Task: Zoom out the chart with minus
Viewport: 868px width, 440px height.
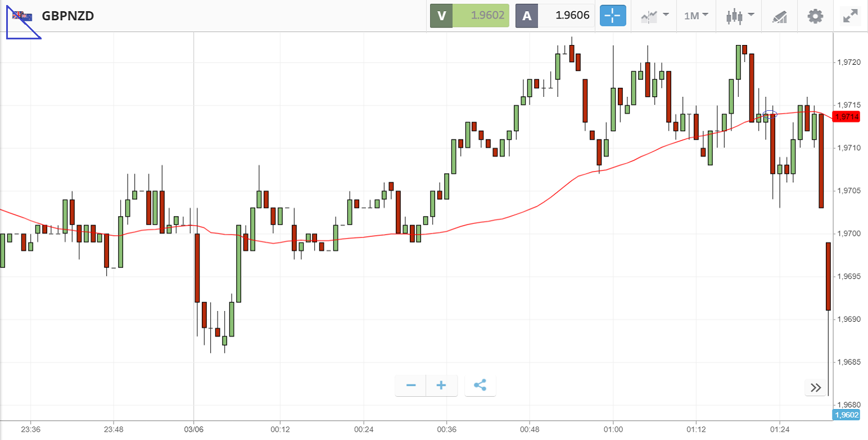Action: [411, 385]
